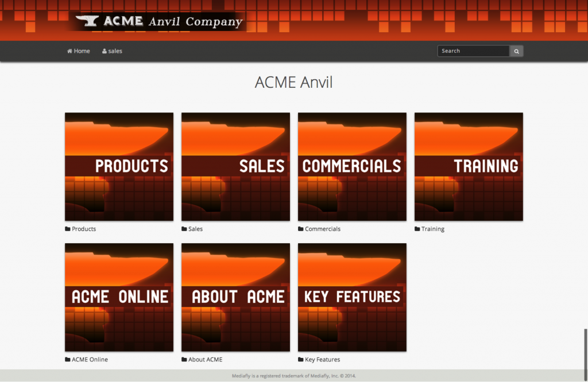This screenshot has width=588, height=382.
Task: Click the About ACME text link
Action: click(206, 360)
